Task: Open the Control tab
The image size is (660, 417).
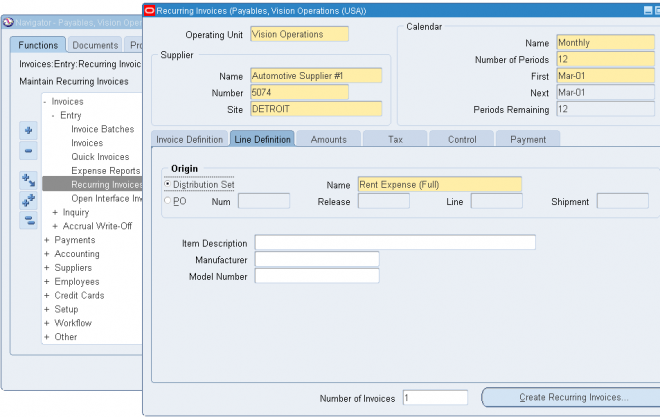Action: pyautogui.click(x=462, y=139)
